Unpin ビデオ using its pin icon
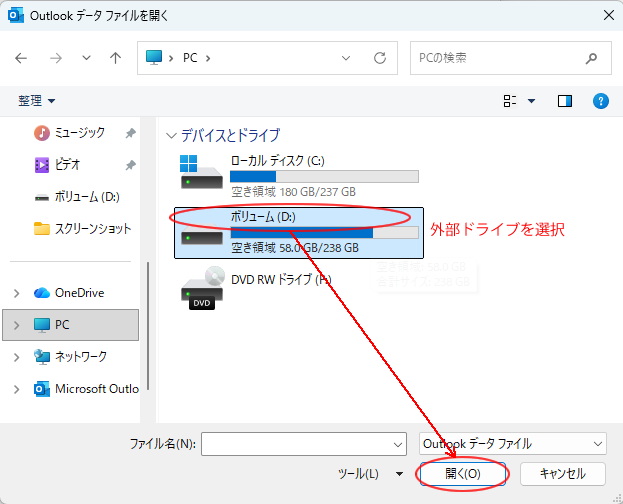623x504 pixels. pos(130,165)
